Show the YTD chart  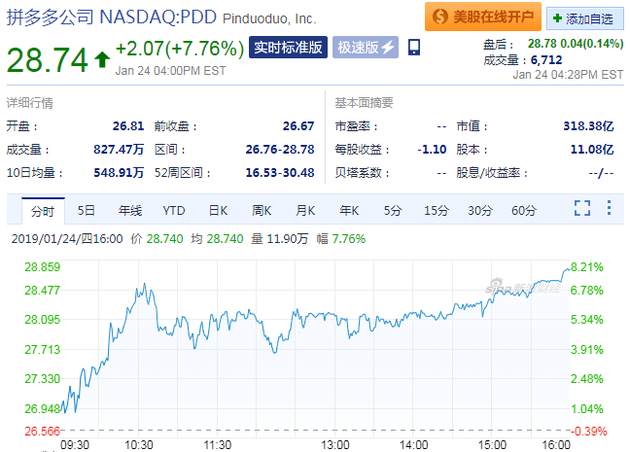tap(174, 210)
